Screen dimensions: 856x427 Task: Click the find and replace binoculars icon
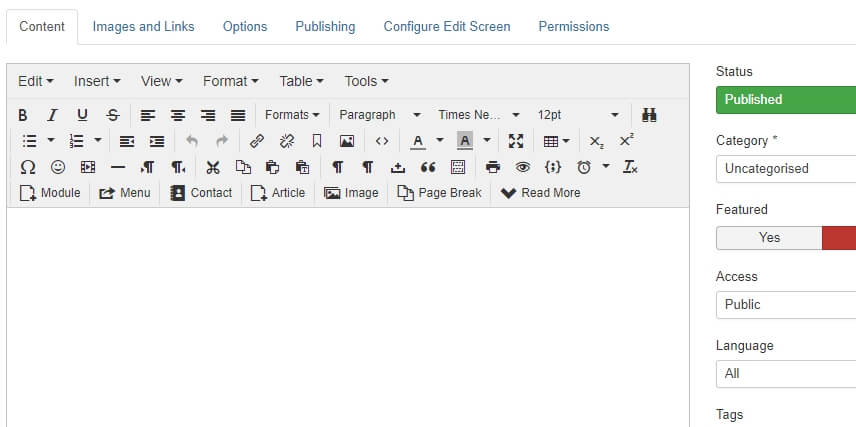click(649, 115)
